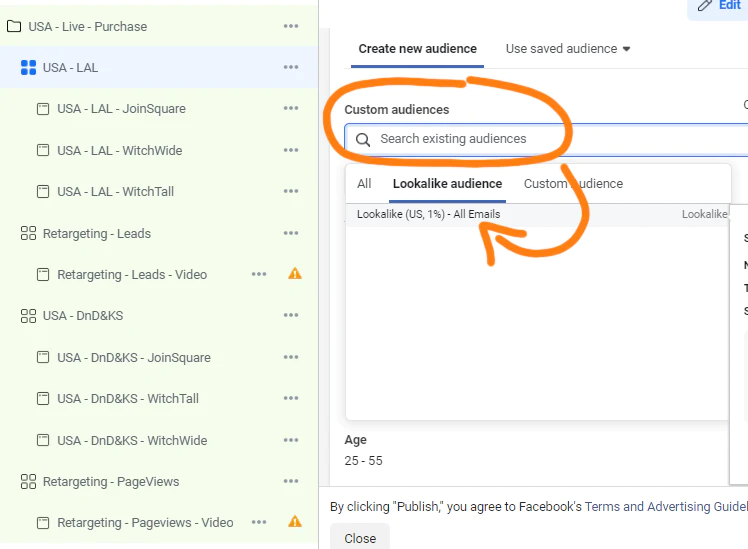Select the USA - LAL - WitchWide ad
Screen dimensions: 748x549
coord(119,151)
